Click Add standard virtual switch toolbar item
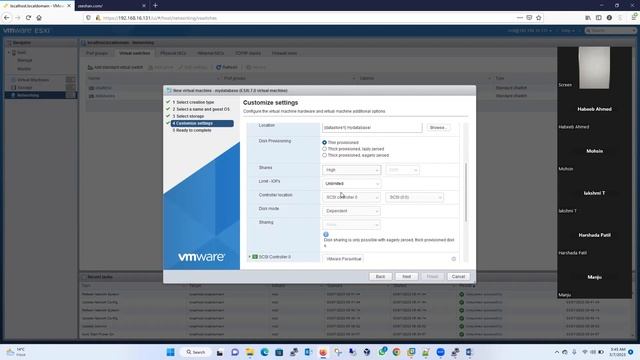 [115, 67]
